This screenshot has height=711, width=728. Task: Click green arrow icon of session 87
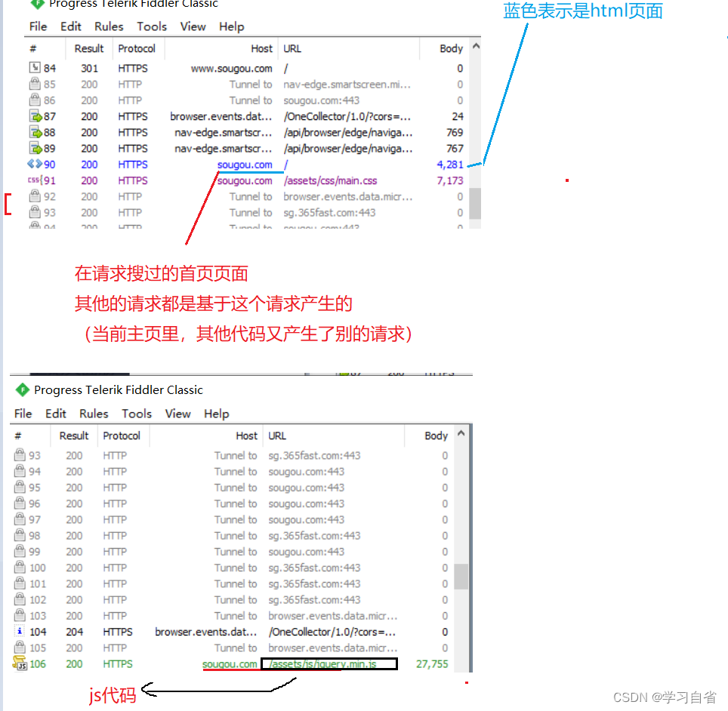click(x=35, y=116)
